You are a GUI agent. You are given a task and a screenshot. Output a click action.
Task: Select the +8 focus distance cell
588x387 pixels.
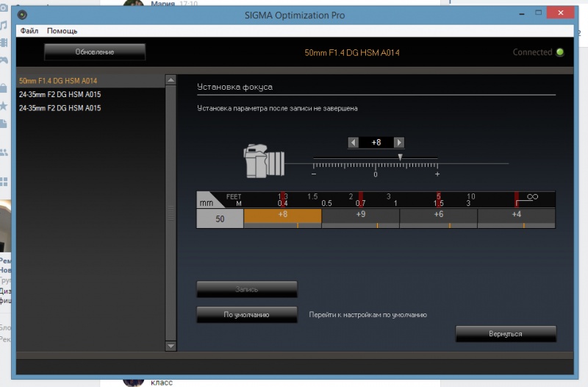click(283, 215)
